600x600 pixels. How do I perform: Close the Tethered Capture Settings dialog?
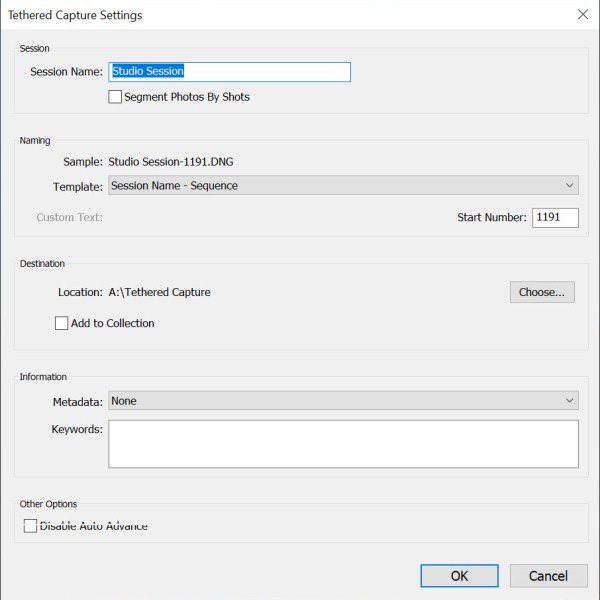coord(582,15)
